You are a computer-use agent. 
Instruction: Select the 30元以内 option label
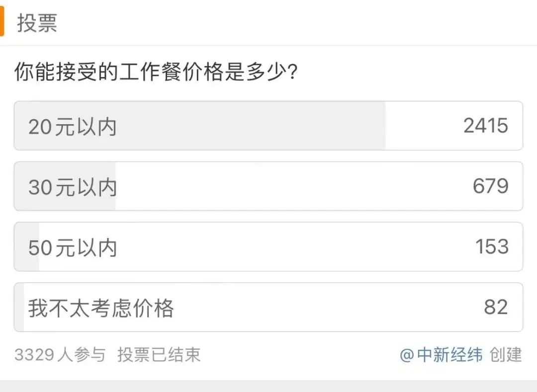click(73, 187)
